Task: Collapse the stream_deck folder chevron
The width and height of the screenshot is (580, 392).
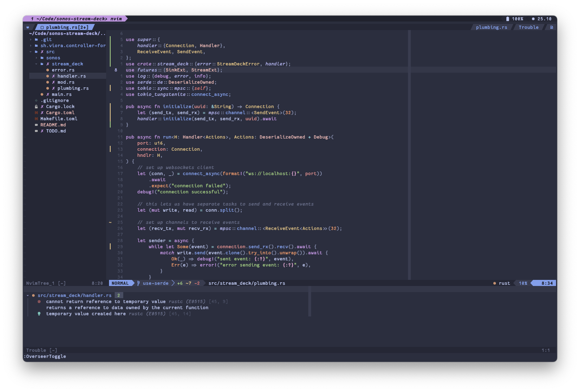Action: [x=36, y=64]
